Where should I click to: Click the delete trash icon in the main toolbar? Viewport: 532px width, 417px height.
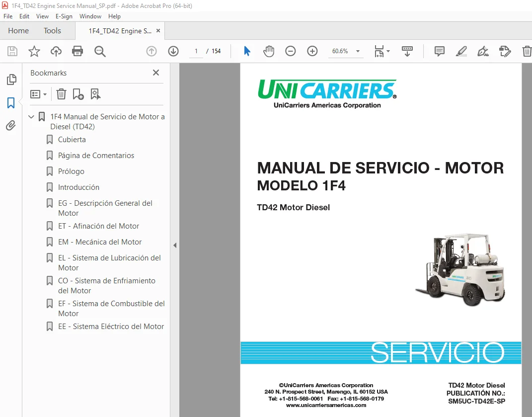(x=527, y=51)
